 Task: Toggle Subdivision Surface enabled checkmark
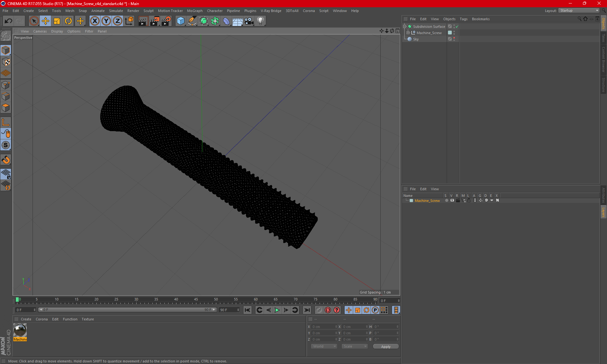(457, 27)
